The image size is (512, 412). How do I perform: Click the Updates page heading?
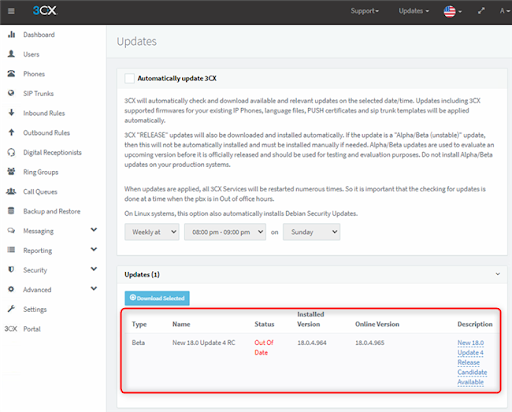tap(137, 41)
